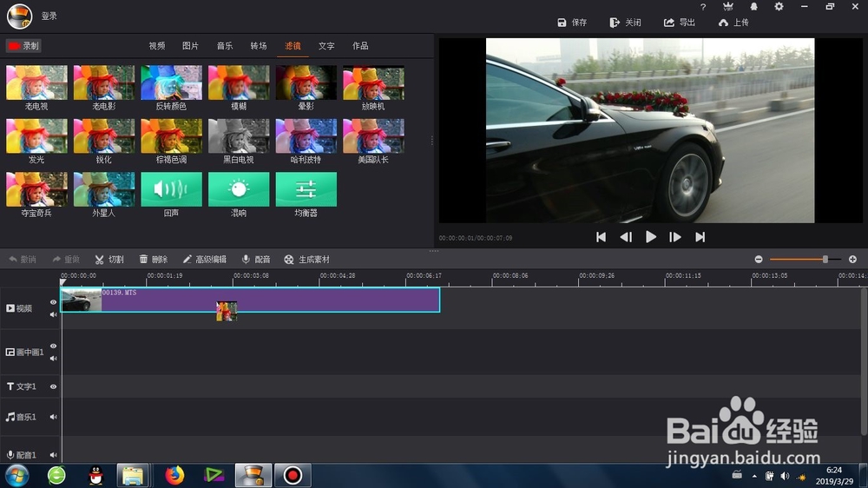Export video with 导出 button
868x488 pixels.
680,23
